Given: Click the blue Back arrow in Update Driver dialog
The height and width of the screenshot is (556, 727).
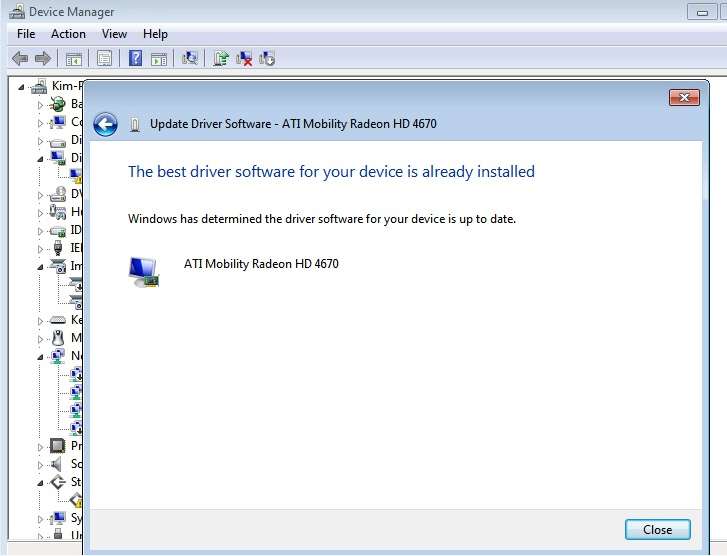Looking at the screenshot, I should [105, 124].
